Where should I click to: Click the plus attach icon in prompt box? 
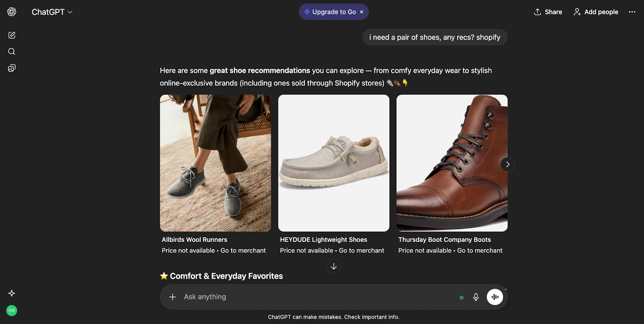(x=173, y=297)
